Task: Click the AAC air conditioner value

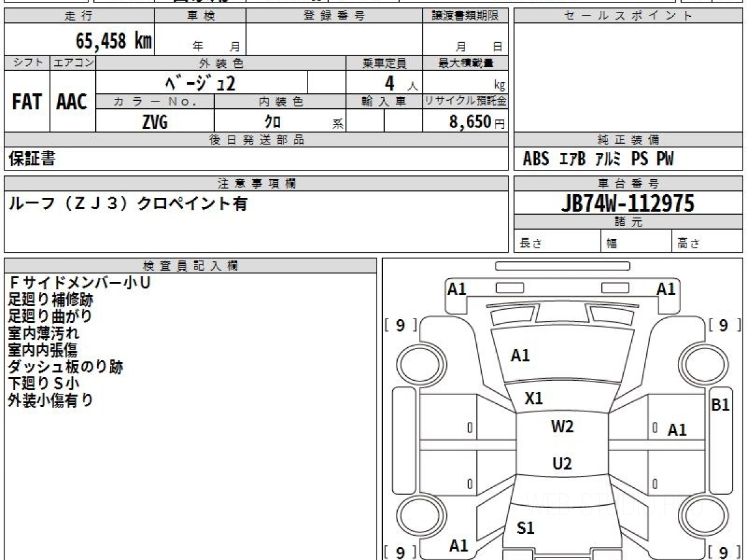Action: (x=72, y=102)
